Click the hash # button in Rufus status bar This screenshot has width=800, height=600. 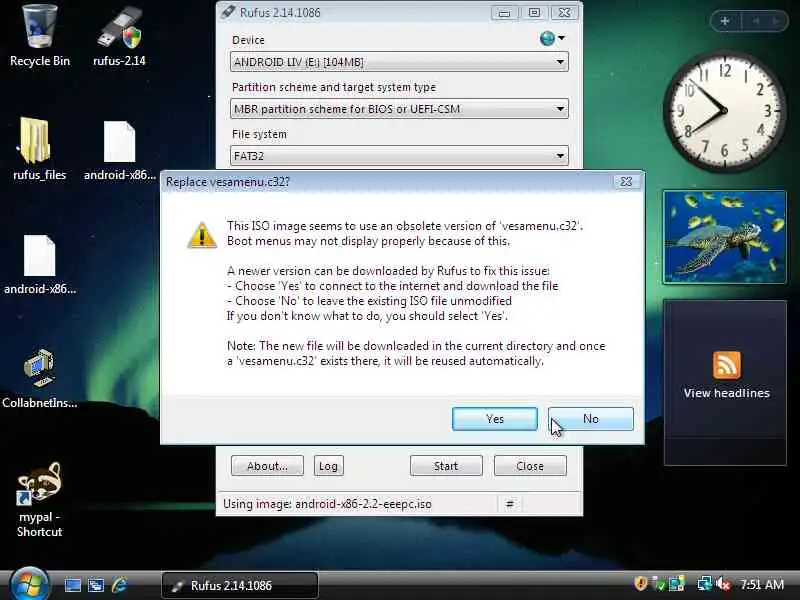click(509, 504)
